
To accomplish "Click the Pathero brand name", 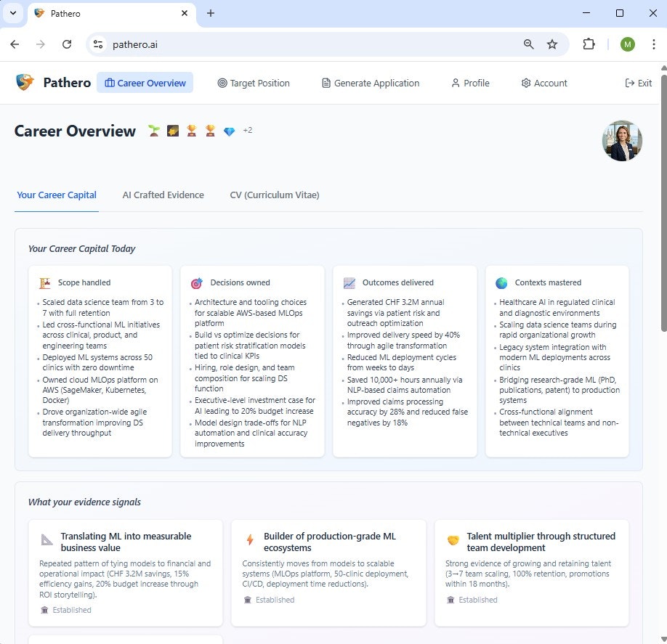I will (68, 83).
